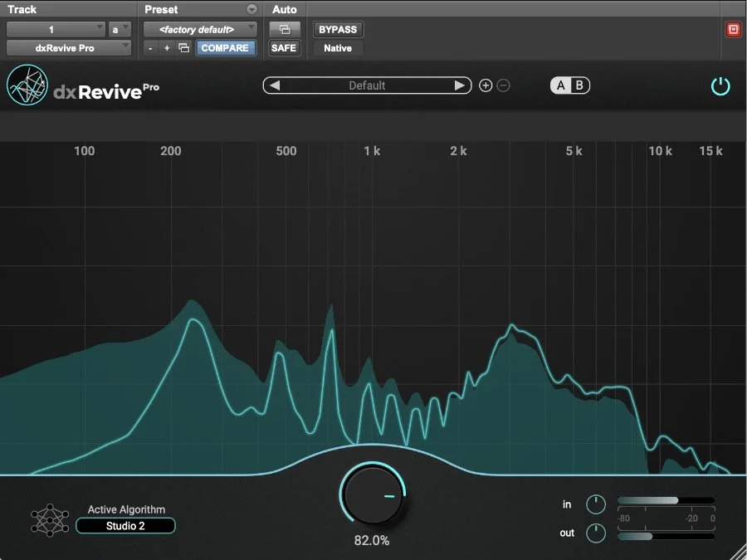Click the 500 frequency label
Image resolution: width=747 pixels, height=560 pixels.
point(286,151)
